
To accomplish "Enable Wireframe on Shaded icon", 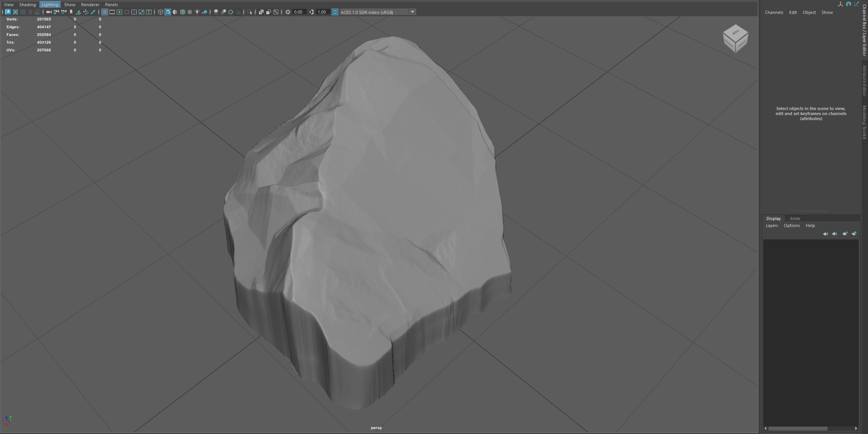I will click(x=182, y=12).
